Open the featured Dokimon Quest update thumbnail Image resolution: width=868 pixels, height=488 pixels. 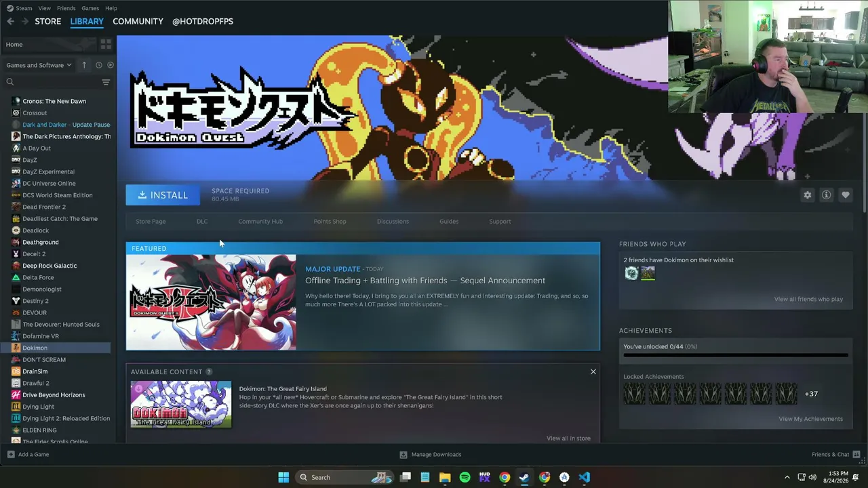click(x=211, y=302)
